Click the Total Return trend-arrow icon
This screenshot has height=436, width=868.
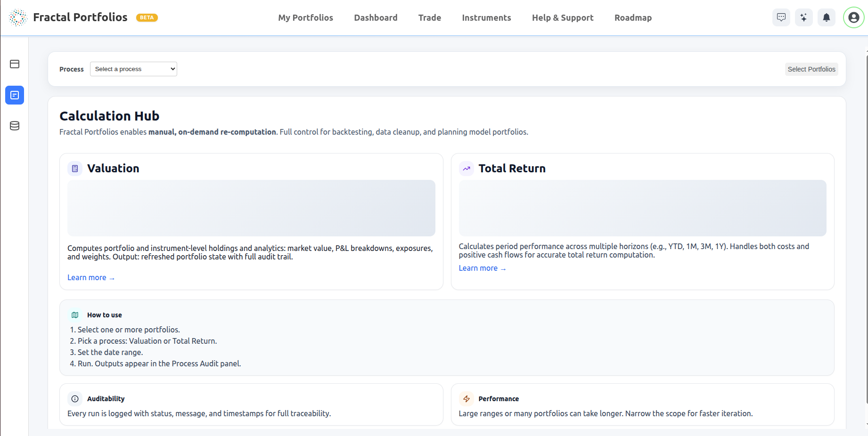click(467, 168)
